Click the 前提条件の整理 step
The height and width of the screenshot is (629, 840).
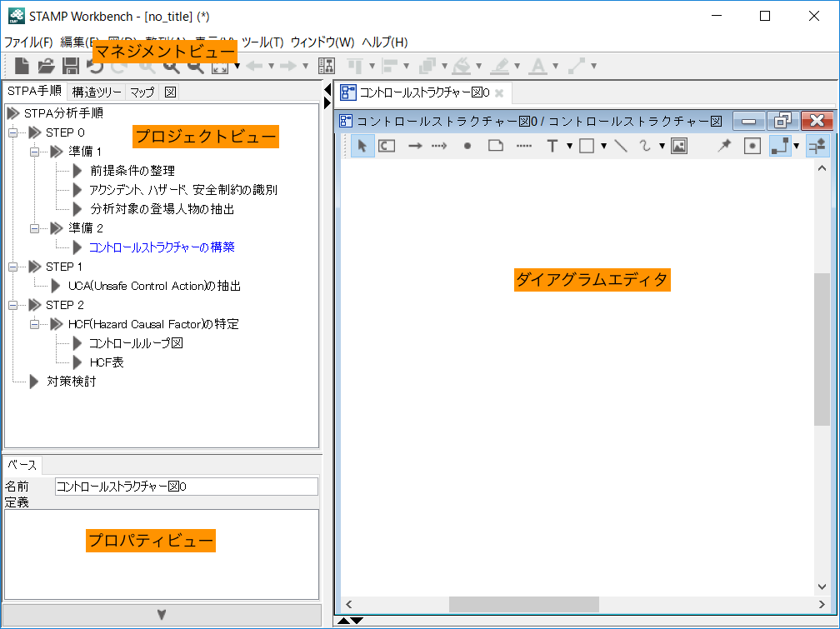pyautogui.click(x=132, y=171)
